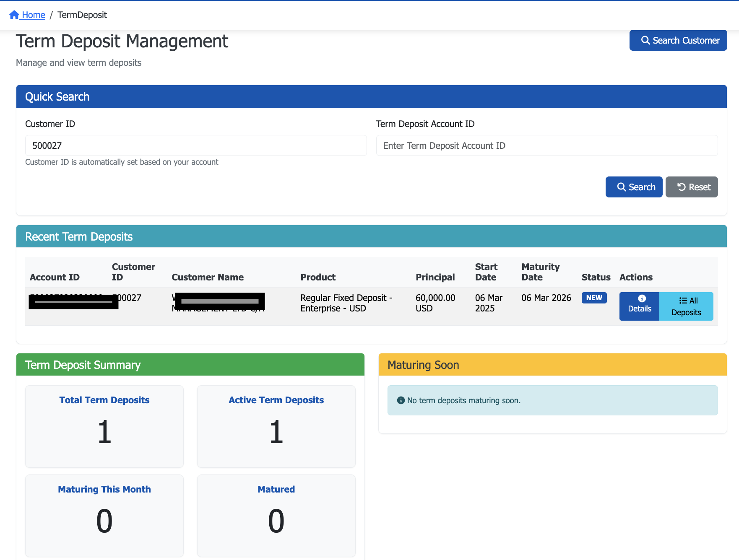The width and height of the screenshot is (739, 560).
Task: Click the Principal column header
Action: click(x=435, y=277)
